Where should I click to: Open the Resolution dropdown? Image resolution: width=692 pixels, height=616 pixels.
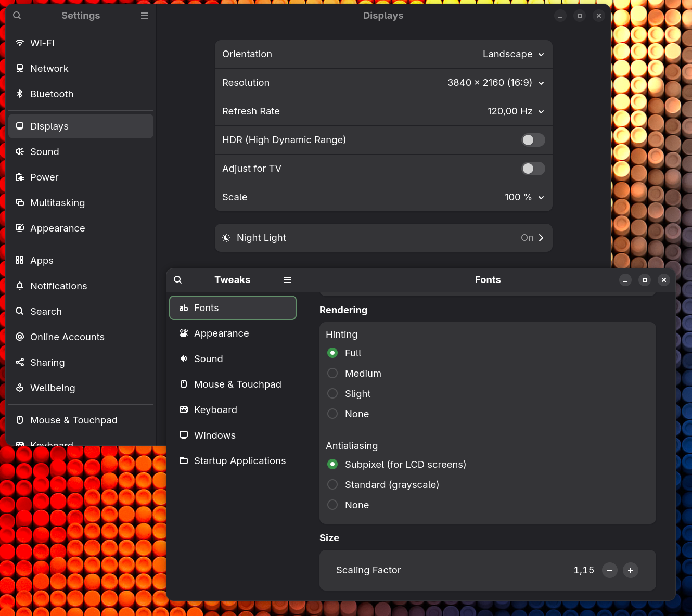[x=541, y=83]
